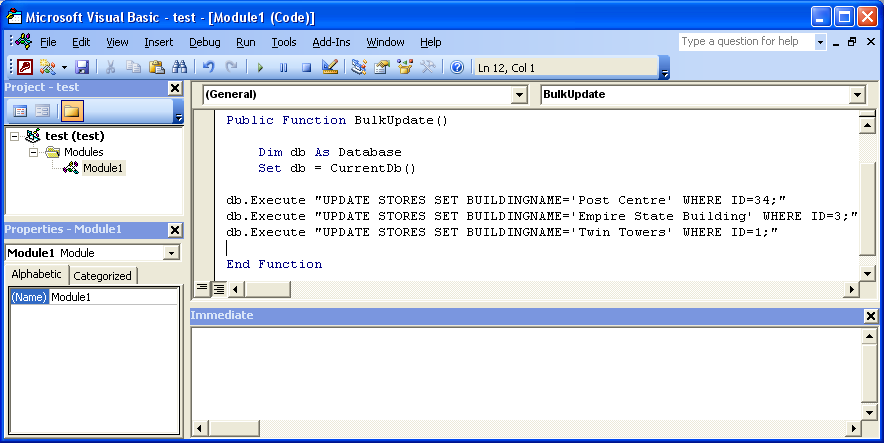Open the BulkUpdate procedure dropdown
The height and width of the screenshot is (443, 884).
[x=857, y=95]
